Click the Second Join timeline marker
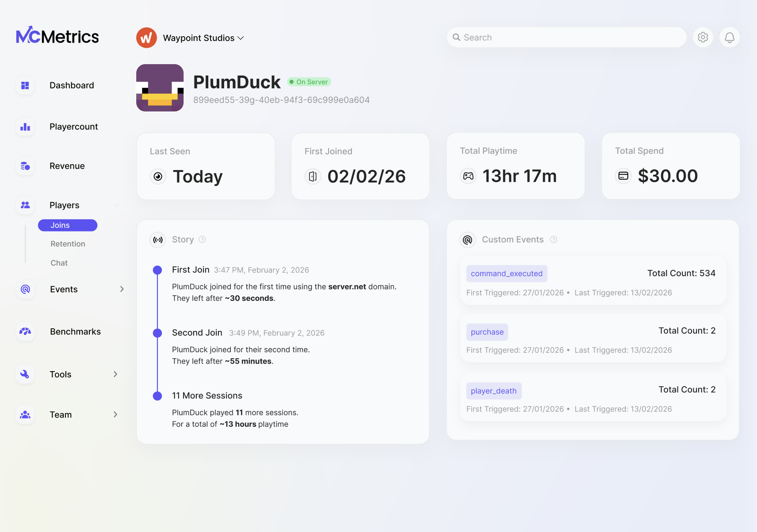757x532 pixels. click(157, 333)
